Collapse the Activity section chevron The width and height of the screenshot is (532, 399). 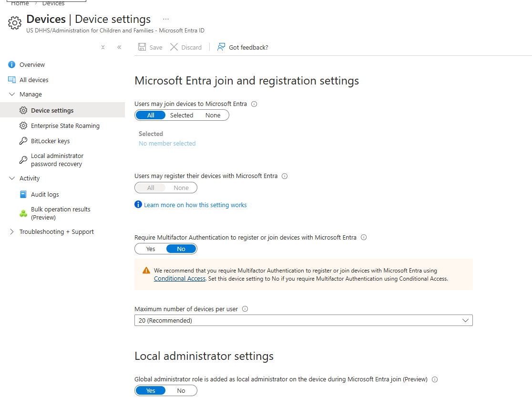click(x=12, y=178)
